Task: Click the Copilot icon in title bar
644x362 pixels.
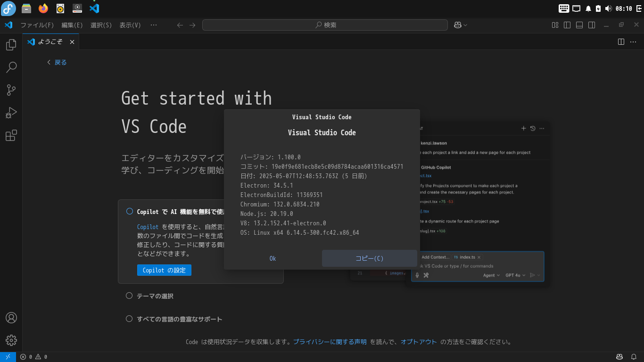Action: (457, 25)
